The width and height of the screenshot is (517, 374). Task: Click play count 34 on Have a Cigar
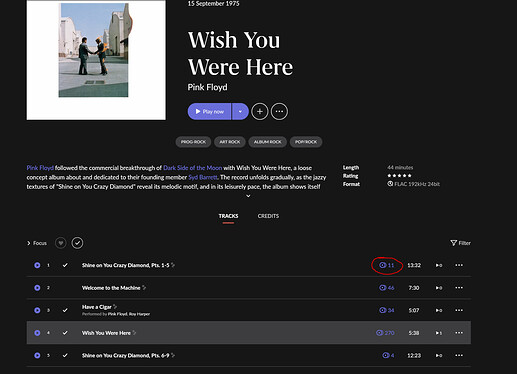click(x=387, y=310)
